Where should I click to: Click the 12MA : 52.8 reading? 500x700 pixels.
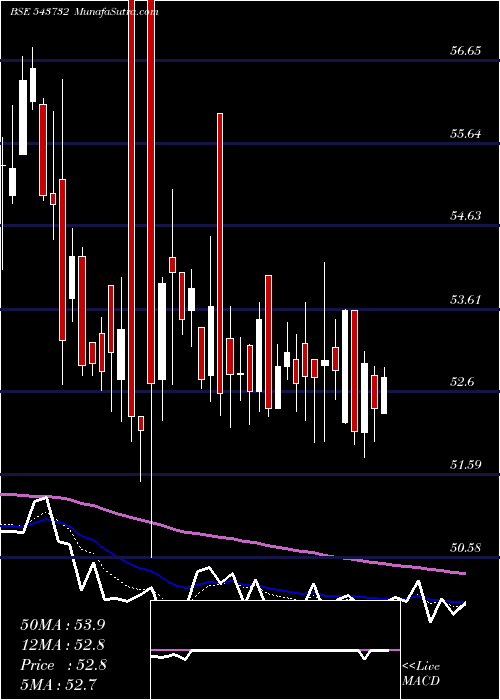point(63,645)
